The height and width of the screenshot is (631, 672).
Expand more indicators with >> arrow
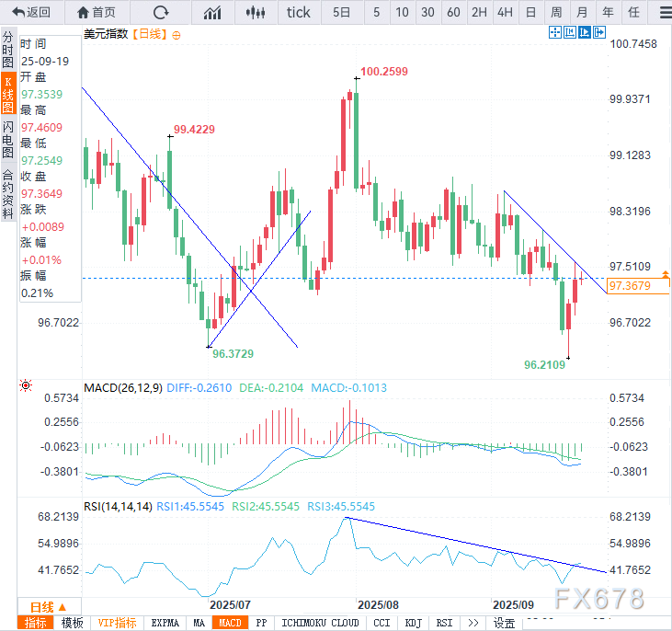[x=473, y=623]
